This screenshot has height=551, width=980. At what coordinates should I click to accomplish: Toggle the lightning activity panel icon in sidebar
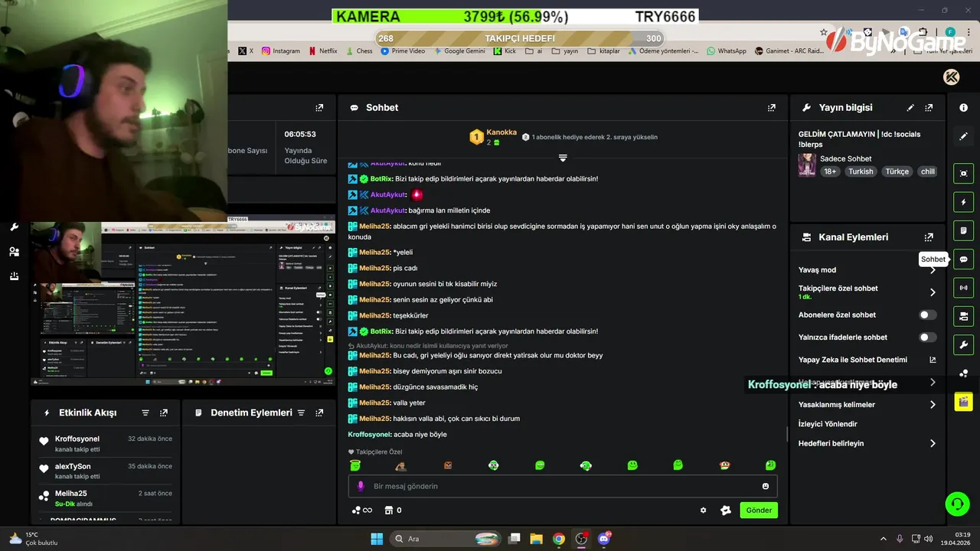click(963, 202)
